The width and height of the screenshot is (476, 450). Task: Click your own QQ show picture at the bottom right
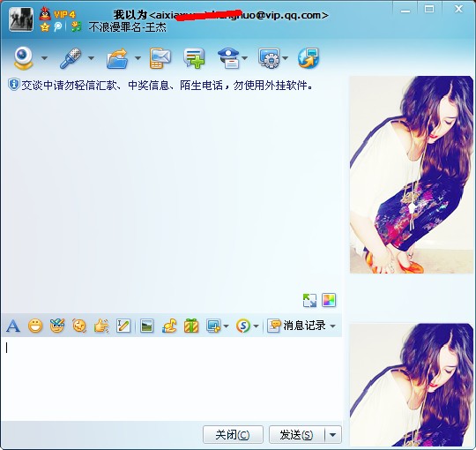(x=412, y=385)
